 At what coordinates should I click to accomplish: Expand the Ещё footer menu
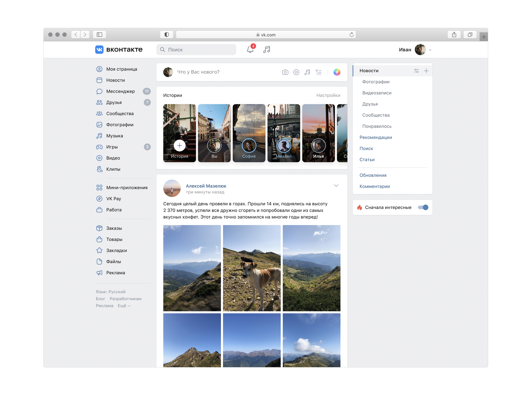click(x=124, y=305)
